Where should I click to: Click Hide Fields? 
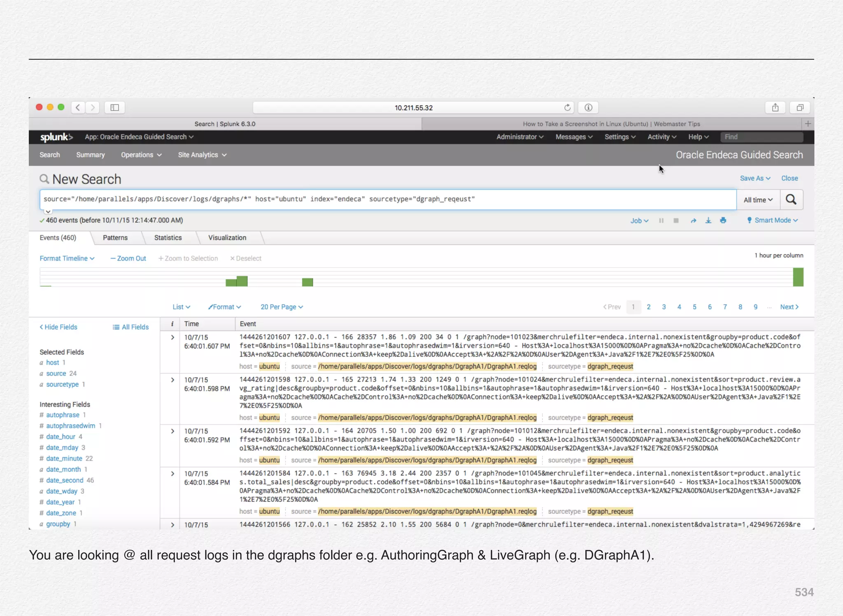58,327
